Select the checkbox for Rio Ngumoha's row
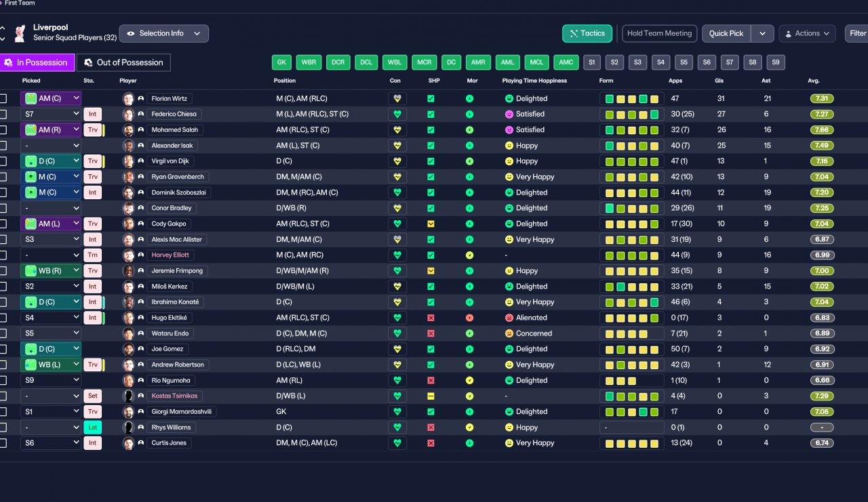 (x=3, y=380)
